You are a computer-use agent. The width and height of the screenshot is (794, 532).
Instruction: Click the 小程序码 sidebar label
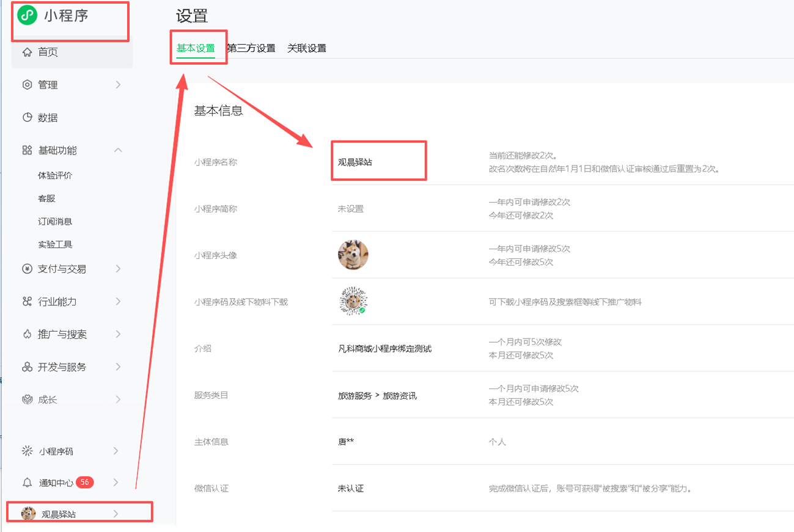coord(56,451)
